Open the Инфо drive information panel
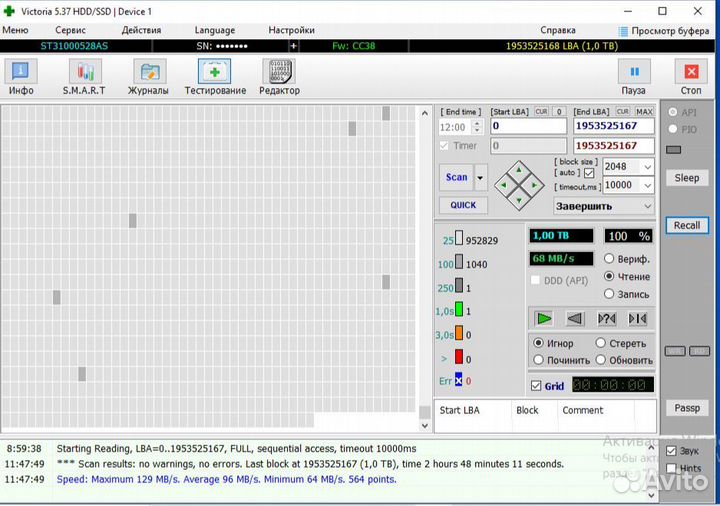 click(21, 77)
